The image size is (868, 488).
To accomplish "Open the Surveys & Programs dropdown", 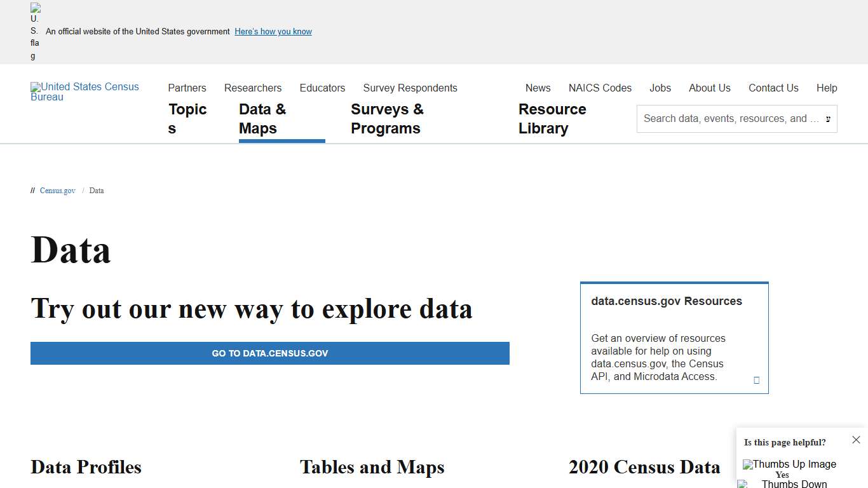I will click(x=387, y=118).
